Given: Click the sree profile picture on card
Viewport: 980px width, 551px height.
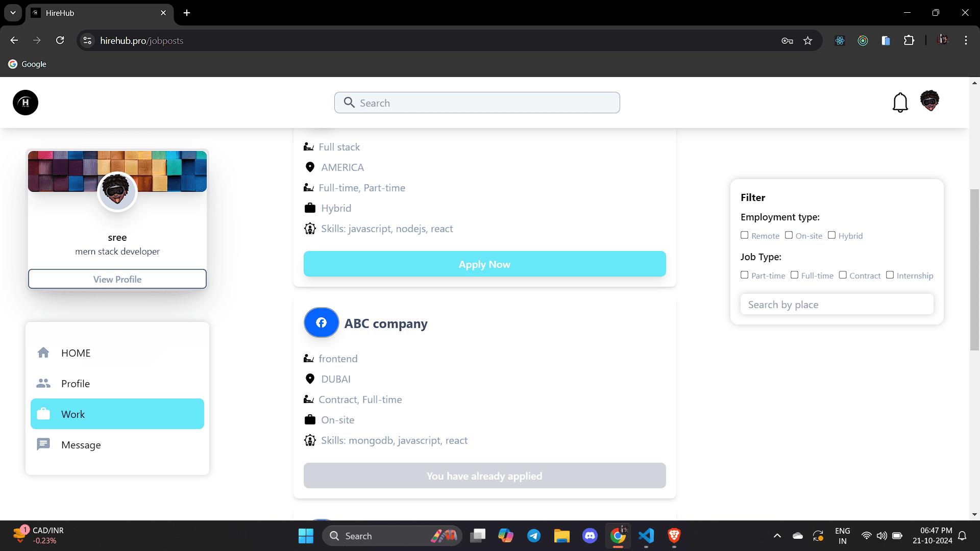Looking at the screenshot, I should (117, 191).
